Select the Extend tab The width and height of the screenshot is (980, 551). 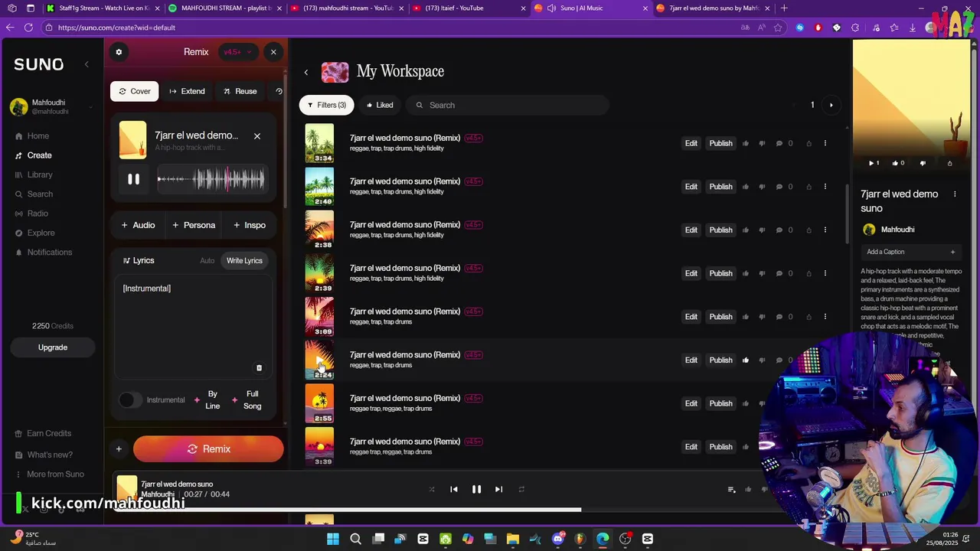coord(187,91)
